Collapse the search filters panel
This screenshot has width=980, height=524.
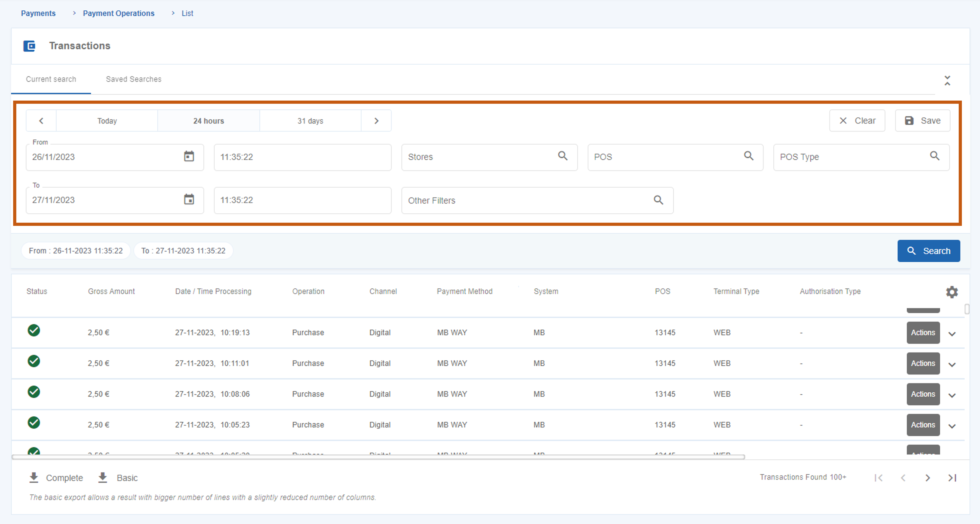pyautogui.click(x=947, y=80)
